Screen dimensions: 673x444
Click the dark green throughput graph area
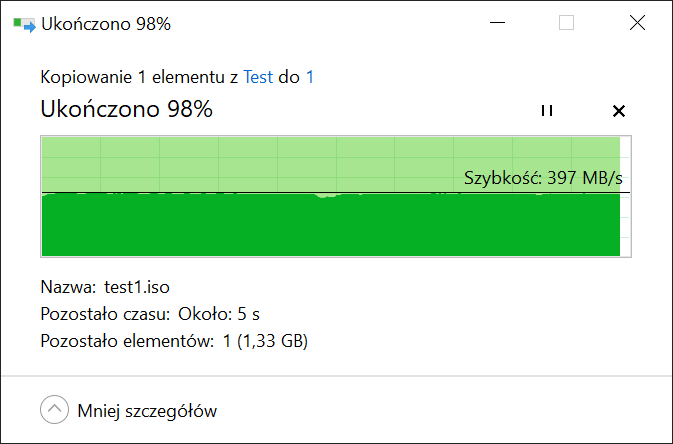330,225
